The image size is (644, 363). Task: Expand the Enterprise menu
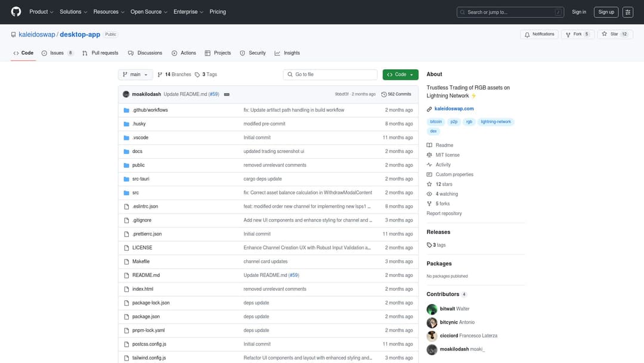pos(188,12)
